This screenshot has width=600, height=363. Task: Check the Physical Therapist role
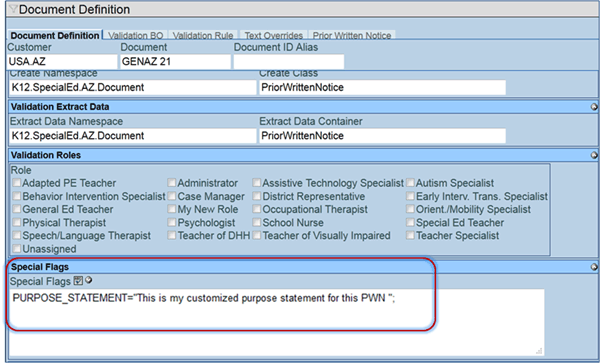tap(16, 222)
